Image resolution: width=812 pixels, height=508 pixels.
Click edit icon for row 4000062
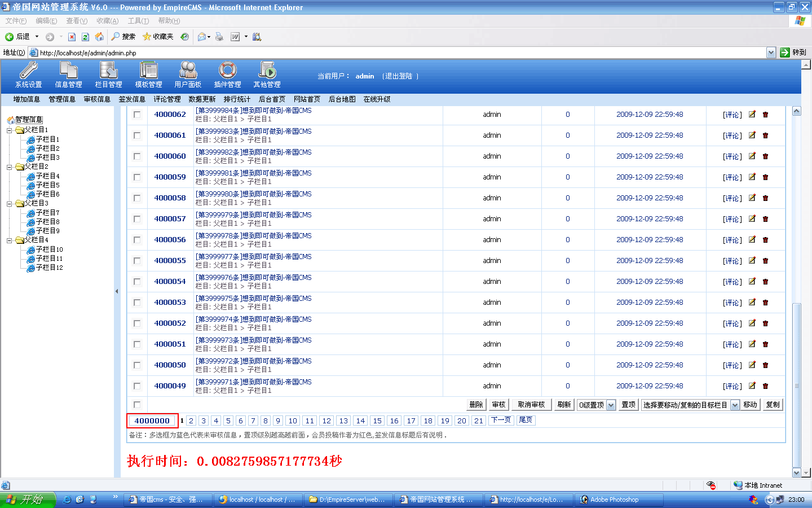(752, 114)
